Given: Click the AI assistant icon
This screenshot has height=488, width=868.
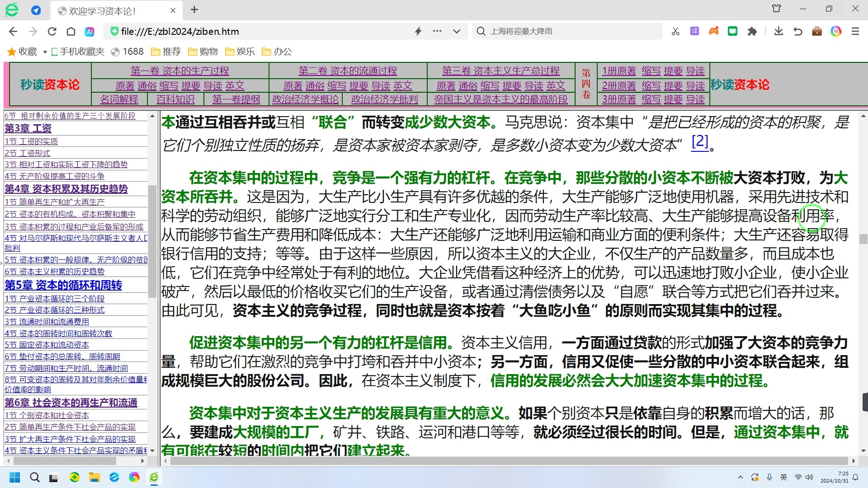Looking at the screenshot, I should pos(90,32).
